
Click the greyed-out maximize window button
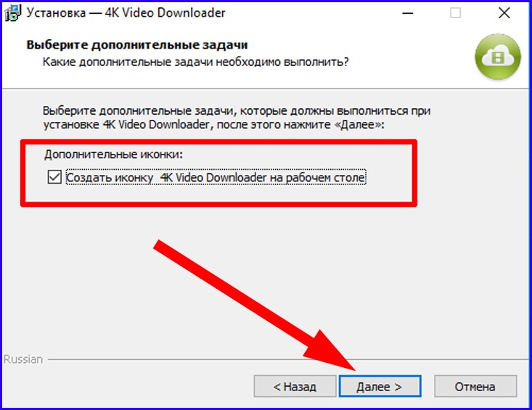click(x=455, y=13)
